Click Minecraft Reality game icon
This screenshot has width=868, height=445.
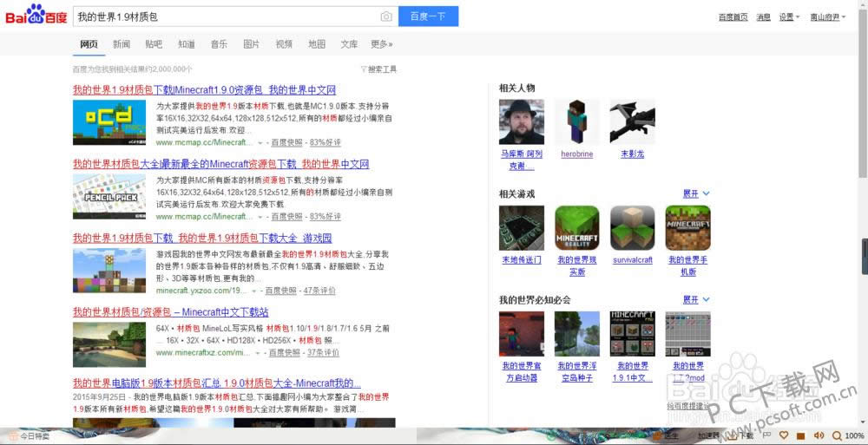(577, 228)
